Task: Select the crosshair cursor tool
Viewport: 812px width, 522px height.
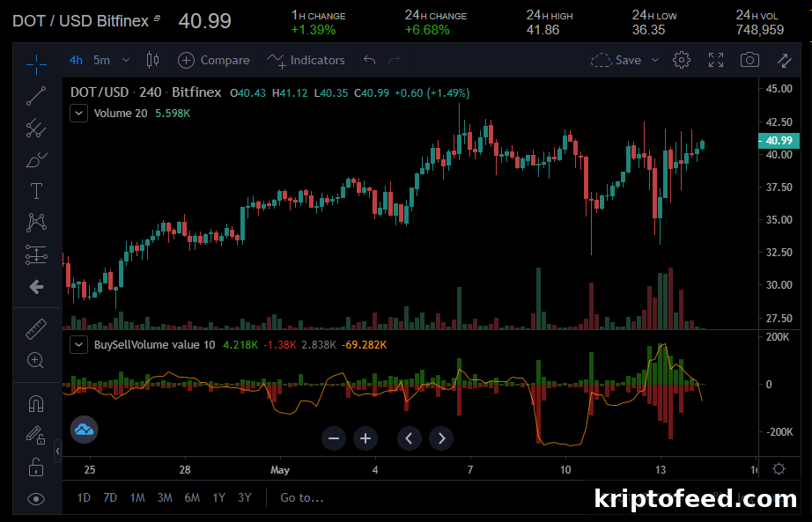Action: click(36, 63)
